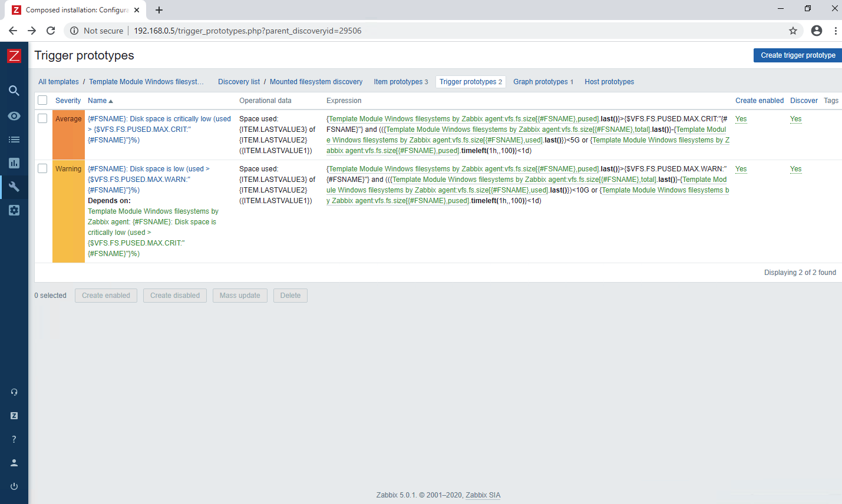The width and height of the screenshot is (842, 504).
Task: Open Configuration wrench icon in sidebar
Action: click(x=14, y=187)
